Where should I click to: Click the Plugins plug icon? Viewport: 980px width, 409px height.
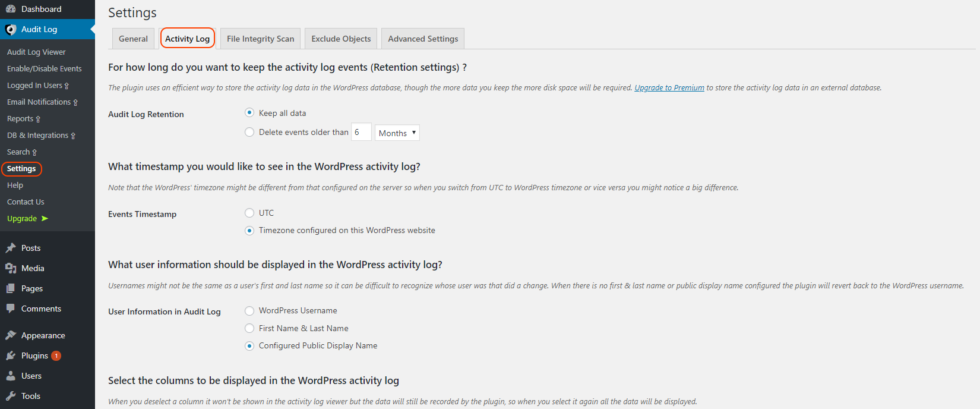pyautogui.click(x=11, y=355)
